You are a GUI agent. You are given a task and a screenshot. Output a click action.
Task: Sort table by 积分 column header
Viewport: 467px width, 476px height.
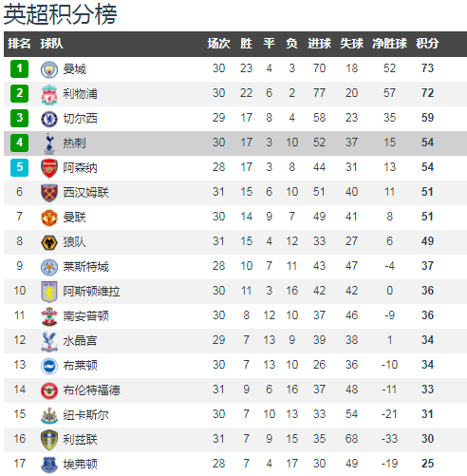(x=427, y=44)
